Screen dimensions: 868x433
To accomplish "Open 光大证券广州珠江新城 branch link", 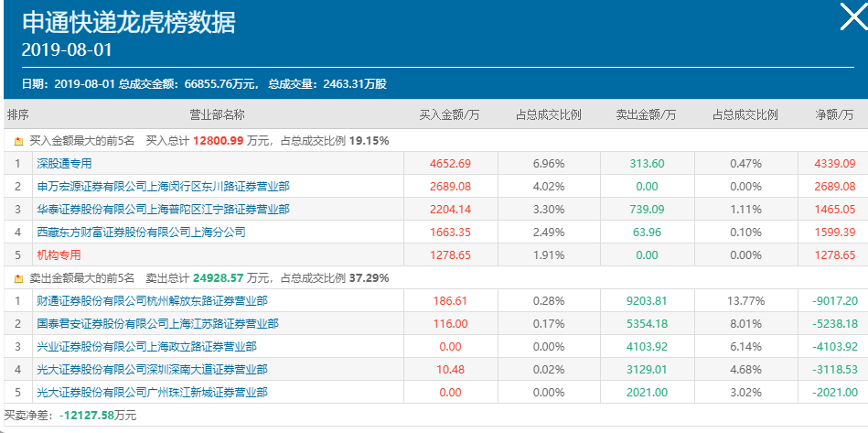I will pos(152,392).
